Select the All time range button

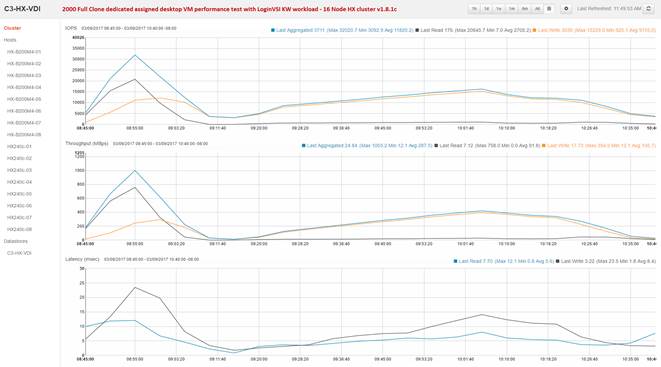tap(537, 8)
